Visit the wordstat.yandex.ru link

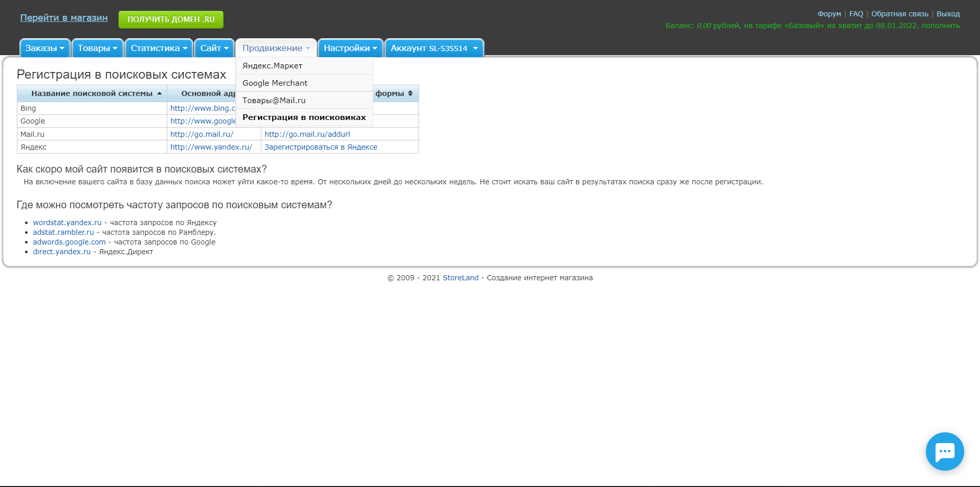click(67, 223)
